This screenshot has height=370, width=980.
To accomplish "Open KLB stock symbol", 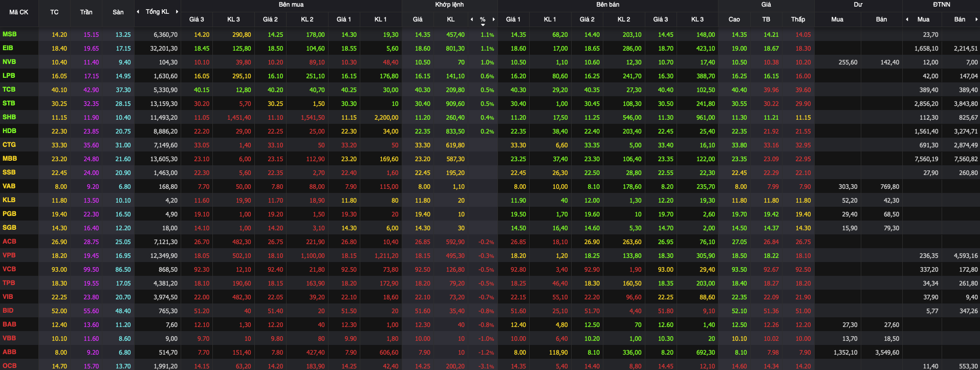I will 9,200.
